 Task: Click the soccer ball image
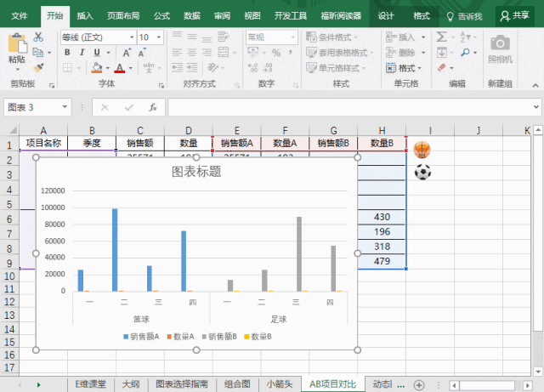click(422, 172)
